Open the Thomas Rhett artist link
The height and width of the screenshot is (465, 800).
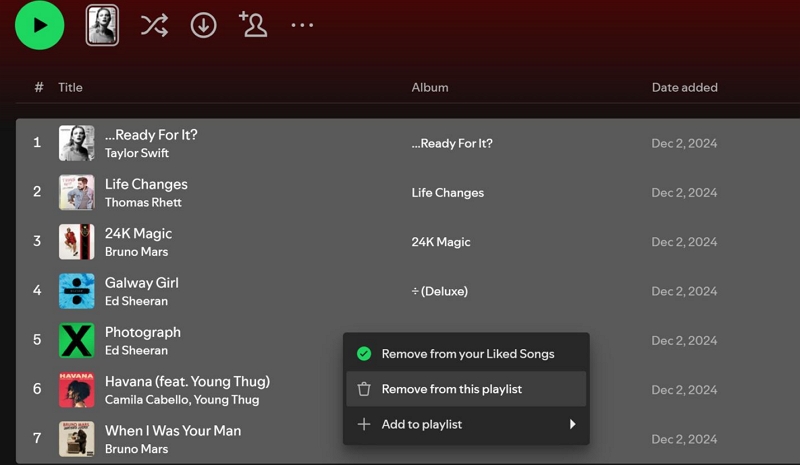tap(143, 203)
